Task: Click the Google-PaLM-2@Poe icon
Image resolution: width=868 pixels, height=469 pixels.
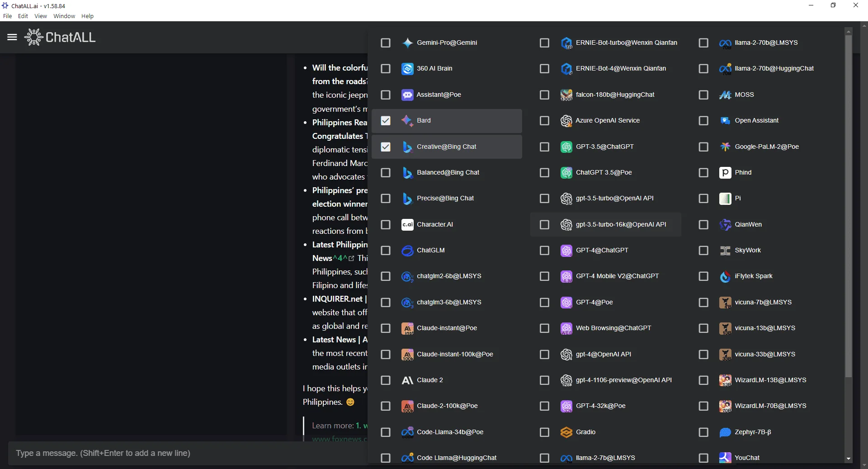Action: pyautogui.click(x=725, y=147)
